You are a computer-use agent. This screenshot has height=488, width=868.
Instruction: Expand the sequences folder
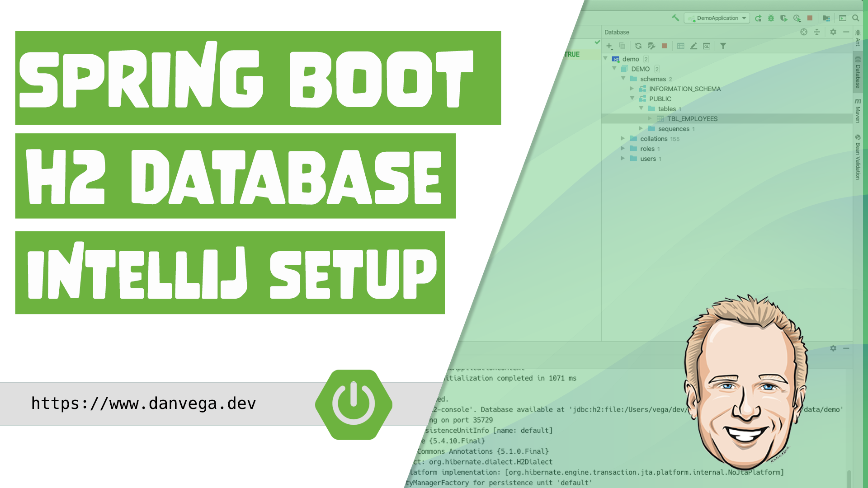click(641, 129)
